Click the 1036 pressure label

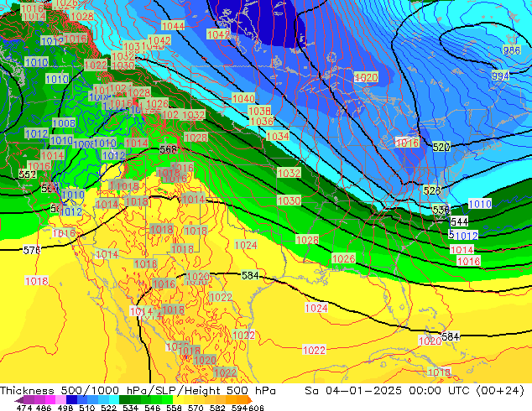pos(262,121)
